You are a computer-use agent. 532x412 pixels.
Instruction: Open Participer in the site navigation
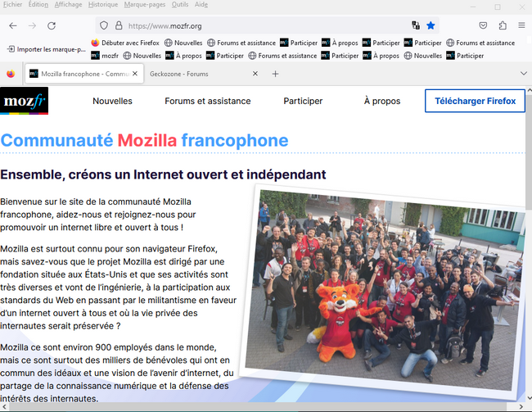303,101
